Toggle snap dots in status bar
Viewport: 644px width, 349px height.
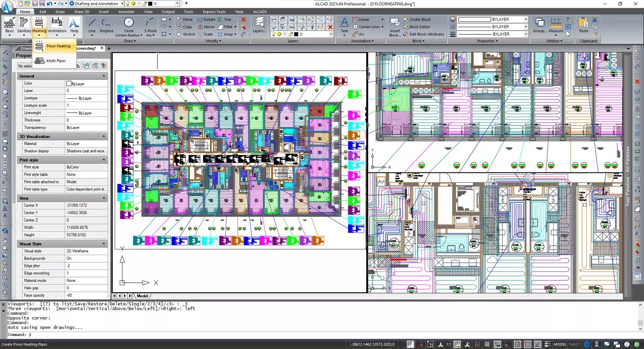477,344
